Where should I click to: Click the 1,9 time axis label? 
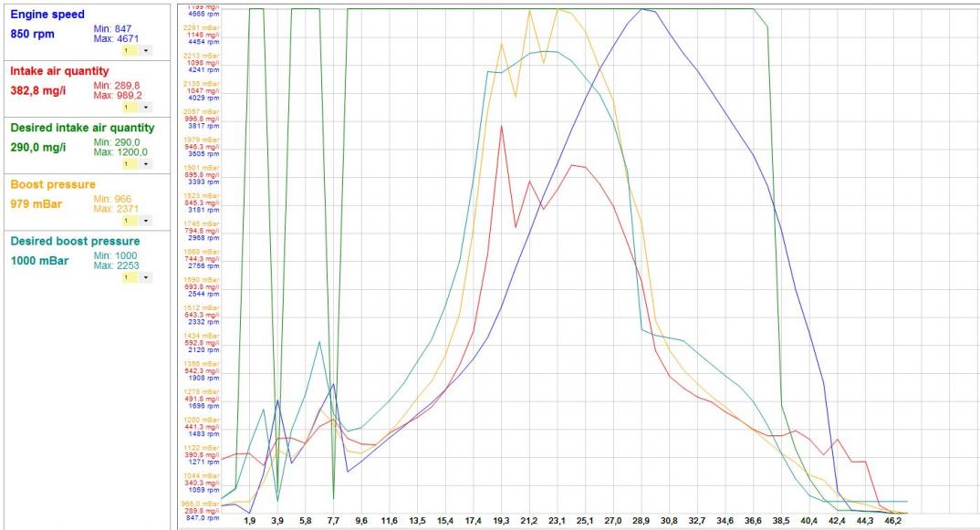click(249, 521)
